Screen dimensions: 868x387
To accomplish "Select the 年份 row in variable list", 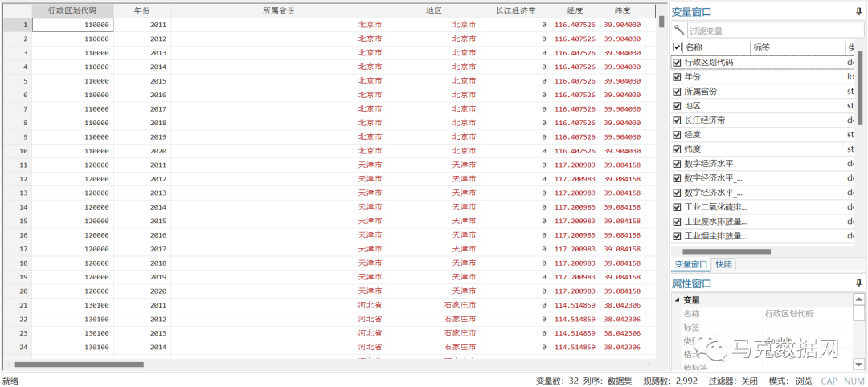I will [x=764, y=77].
